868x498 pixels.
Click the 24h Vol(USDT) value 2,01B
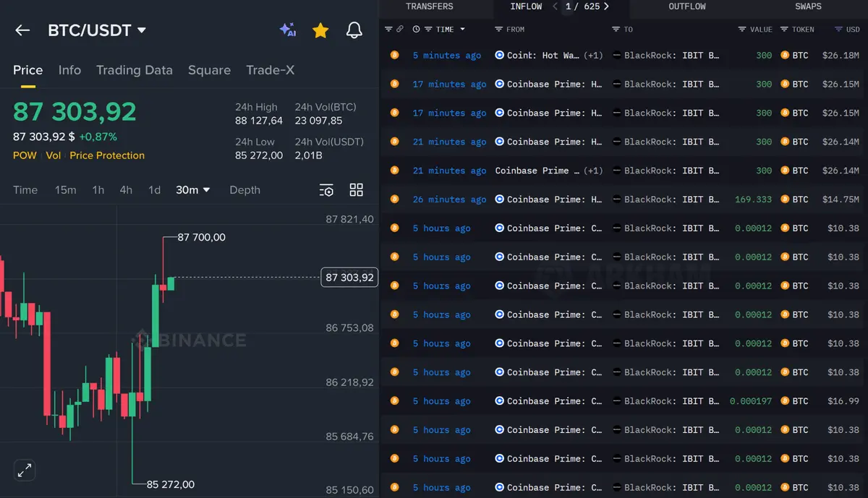point(308,155)
